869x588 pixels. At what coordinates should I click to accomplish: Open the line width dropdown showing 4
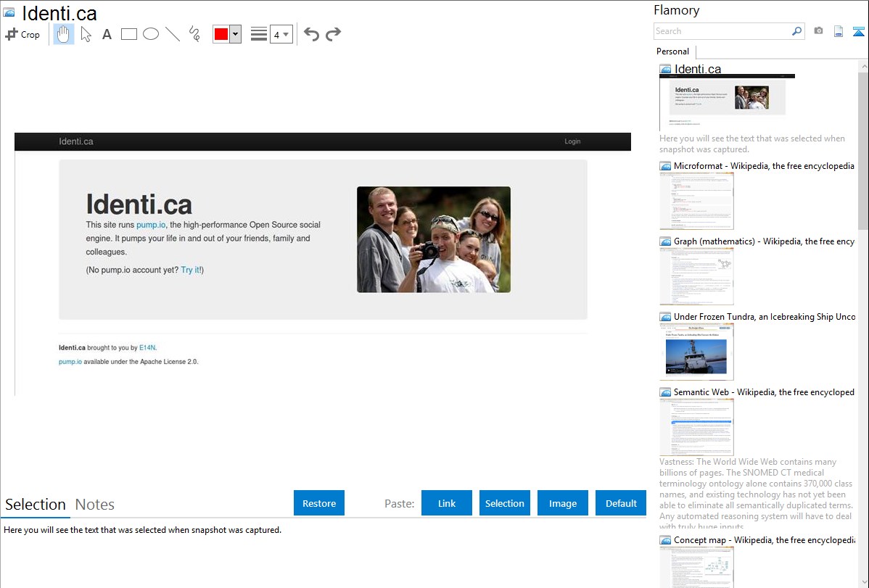(281, 34)
